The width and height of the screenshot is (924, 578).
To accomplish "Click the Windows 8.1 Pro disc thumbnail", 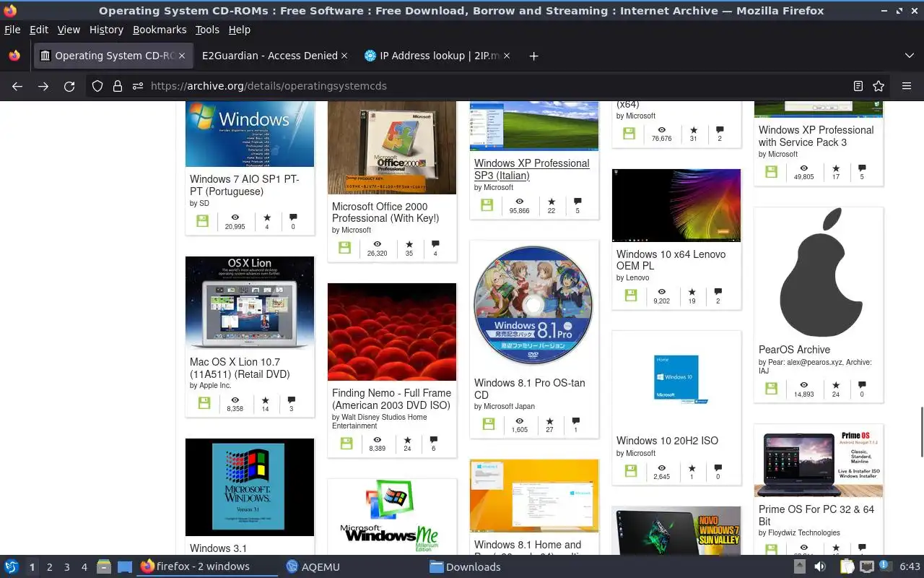I will pos(534,306).
